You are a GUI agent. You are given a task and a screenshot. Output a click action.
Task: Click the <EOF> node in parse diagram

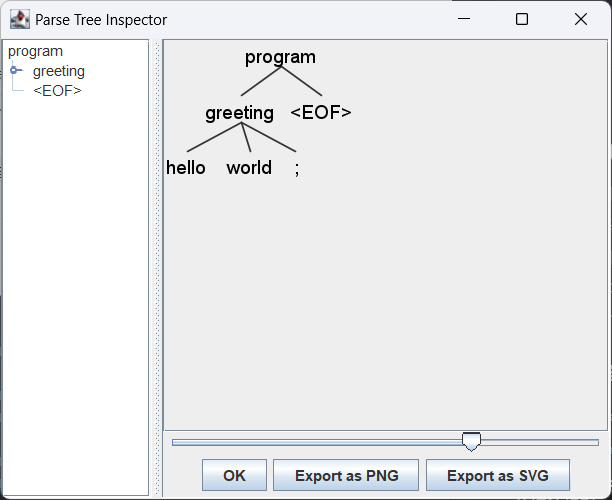321,112
